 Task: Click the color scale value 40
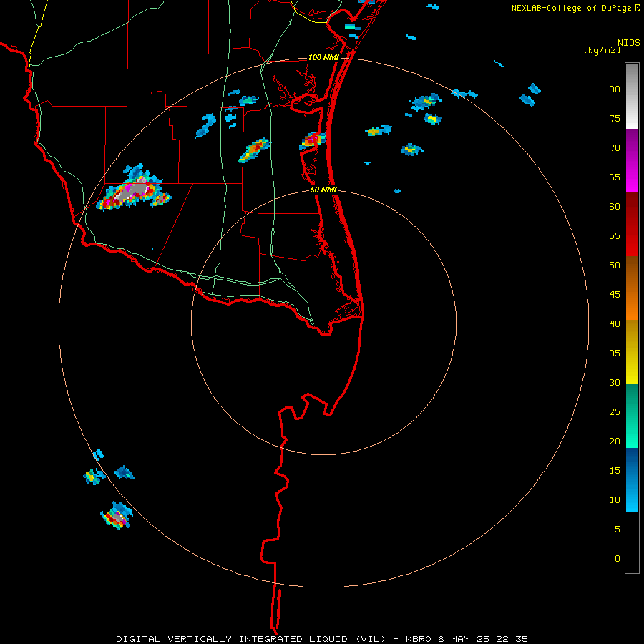[x=615, y=323]
